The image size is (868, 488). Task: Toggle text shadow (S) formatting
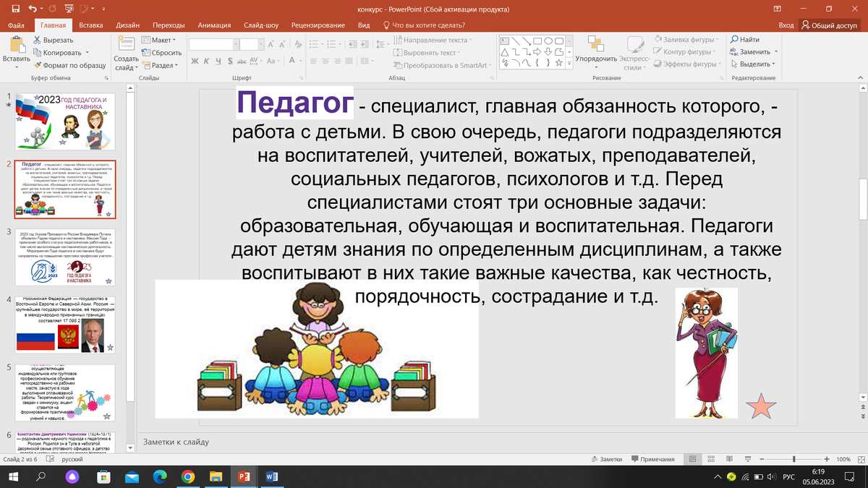pos(229,61)
